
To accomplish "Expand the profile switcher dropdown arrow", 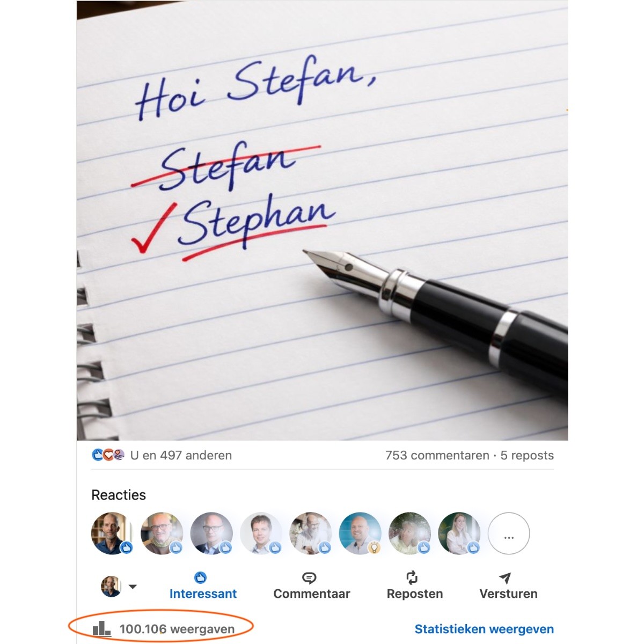I will click(133, 587).
